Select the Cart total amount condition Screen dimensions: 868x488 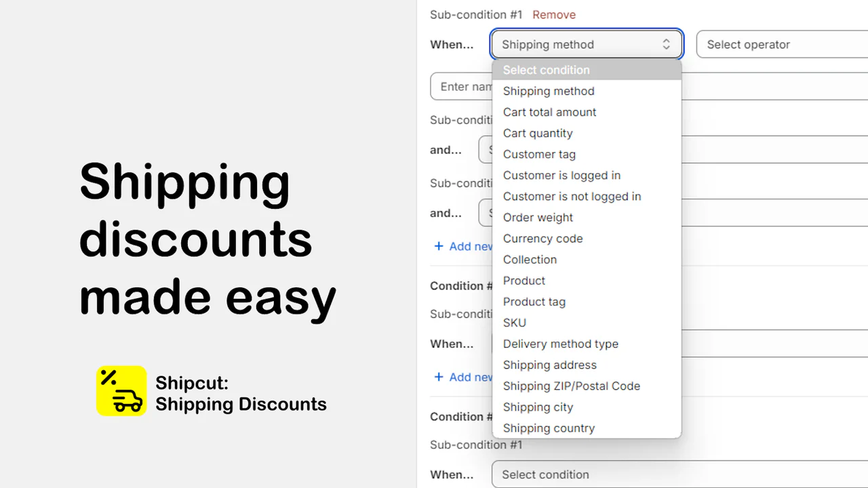[x=549, y=112]
